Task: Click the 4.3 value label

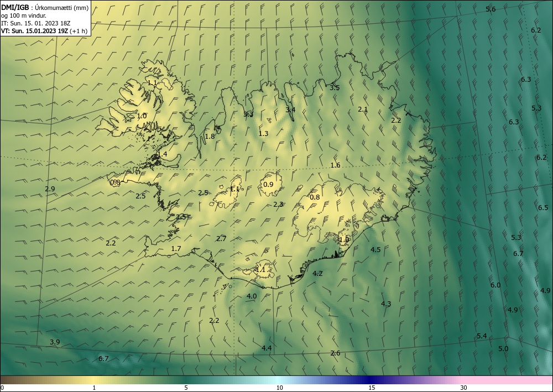Action: click(386, 304)
